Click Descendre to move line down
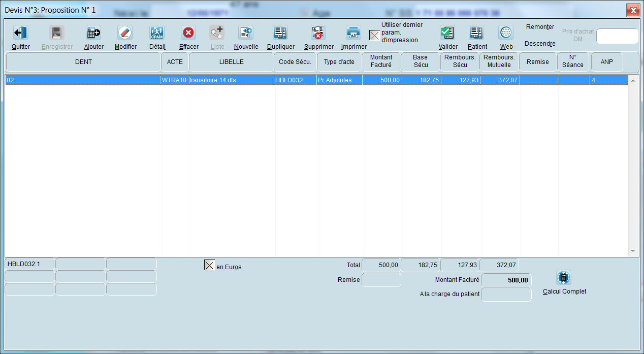 (x=540, y=44)
